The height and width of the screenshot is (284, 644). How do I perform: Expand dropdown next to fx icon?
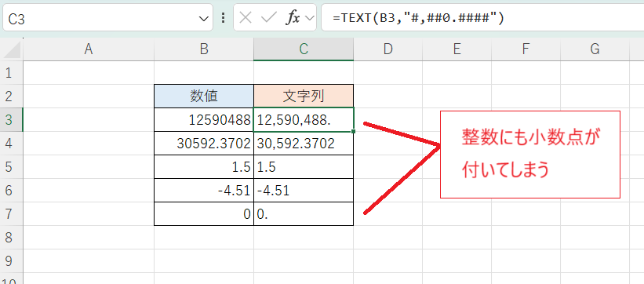coord(310,19)
